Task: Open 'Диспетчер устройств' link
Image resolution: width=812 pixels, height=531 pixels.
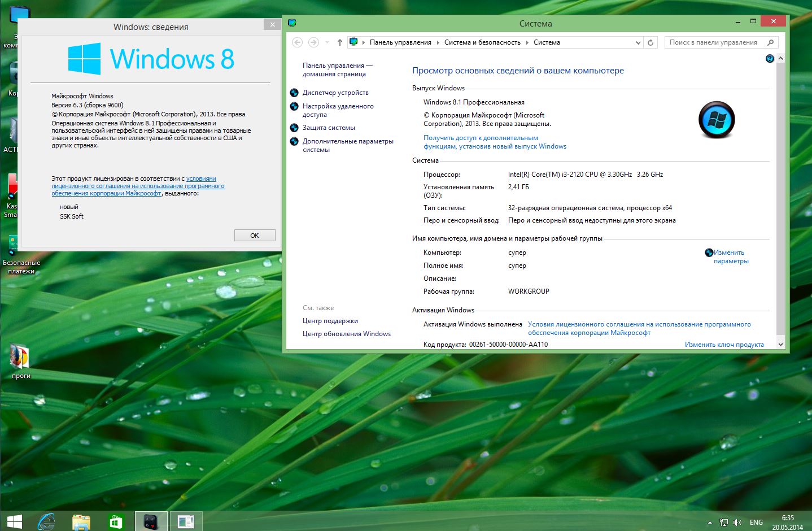Action: [x=335, y=93]
